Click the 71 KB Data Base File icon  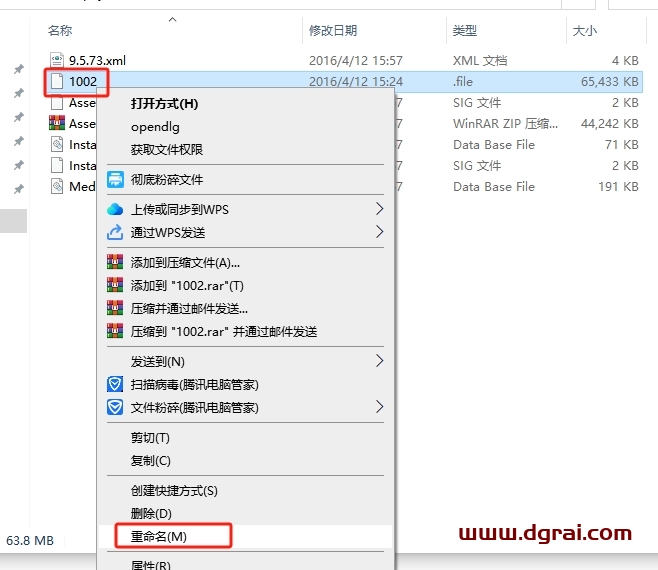coord(57,144)
